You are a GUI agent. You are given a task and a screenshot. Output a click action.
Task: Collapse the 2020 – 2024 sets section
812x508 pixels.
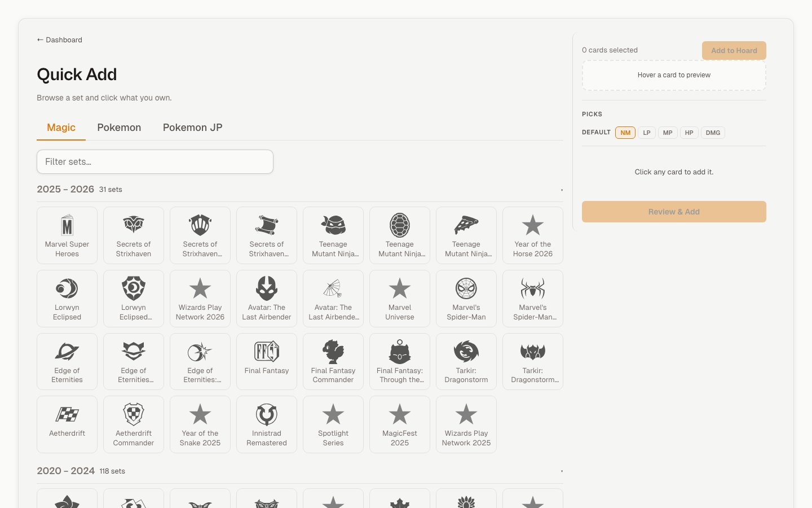pyautogui.click(x=299, y=471)
